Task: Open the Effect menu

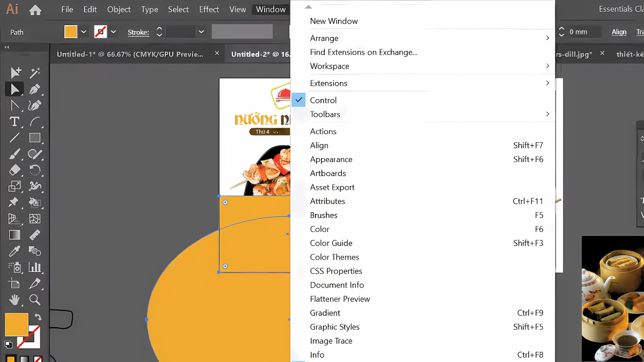Action: coord(209,9)
